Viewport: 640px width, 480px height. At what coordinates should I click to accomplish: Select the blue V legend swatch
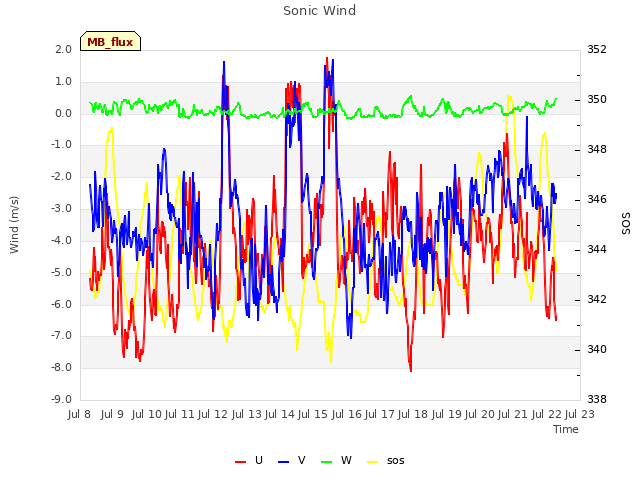coord(283,461)
